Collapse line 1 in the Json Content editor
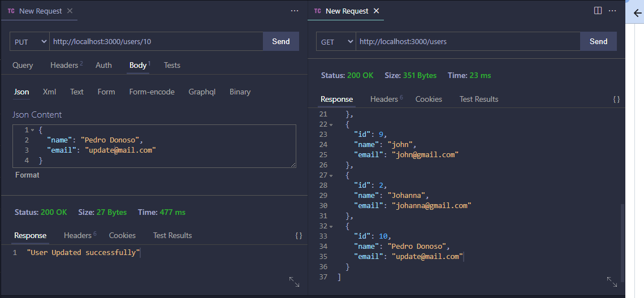Image resolution: width=644 pixels, height=298 pixels. point(32,130)
